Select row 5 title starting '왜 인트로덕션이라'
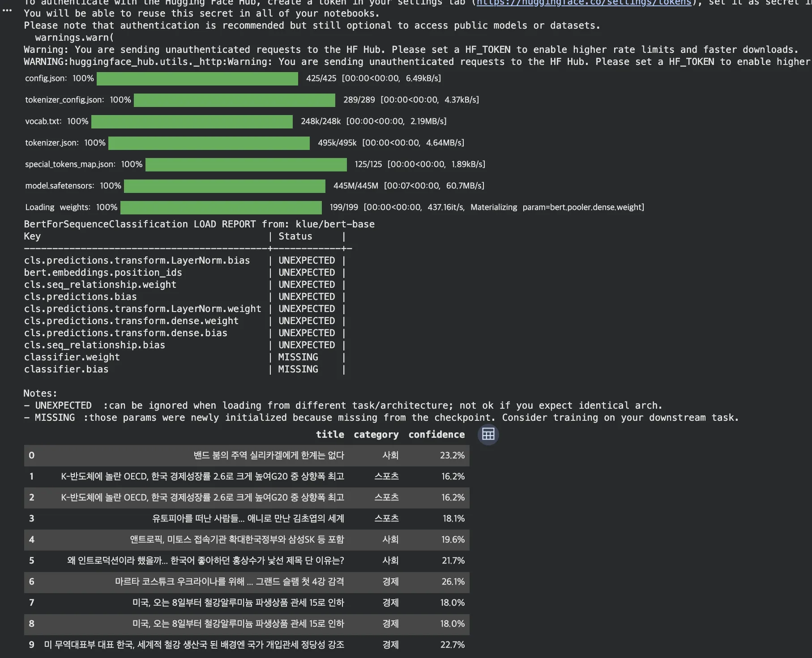The image size is (812, 658). [x=205, y=560]
